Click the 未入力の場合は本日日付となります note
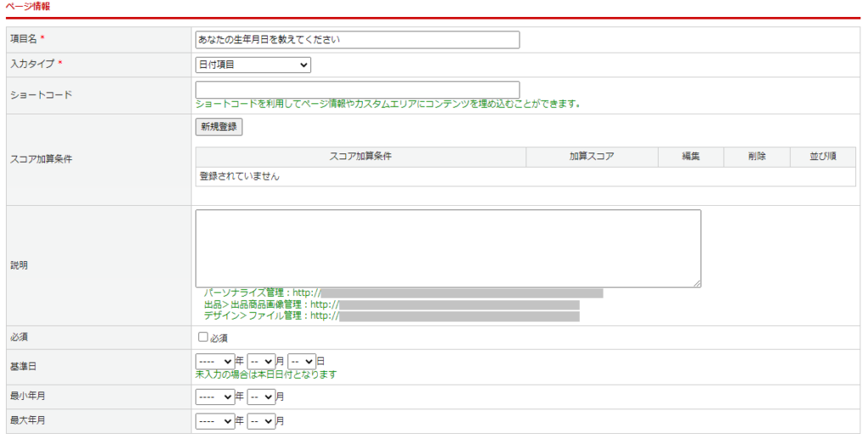868x439 pixels. pos(266,375)
